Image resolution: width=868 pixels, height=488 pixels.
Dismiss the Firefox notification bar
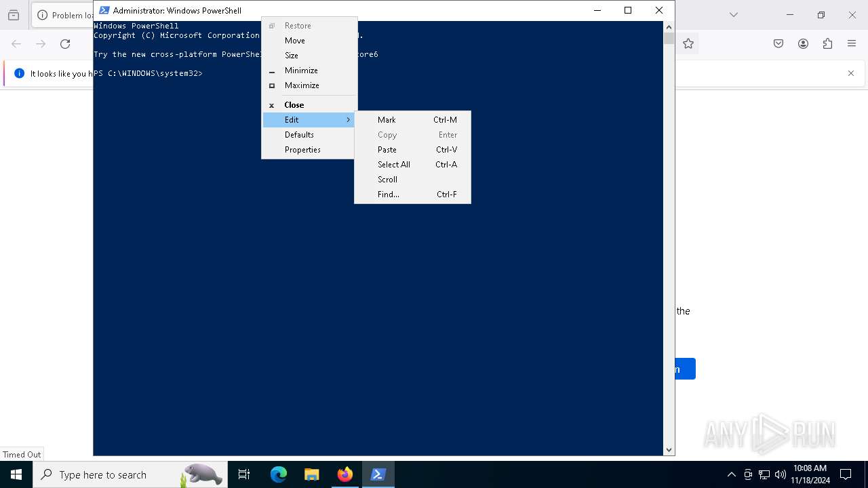[851, 73]
